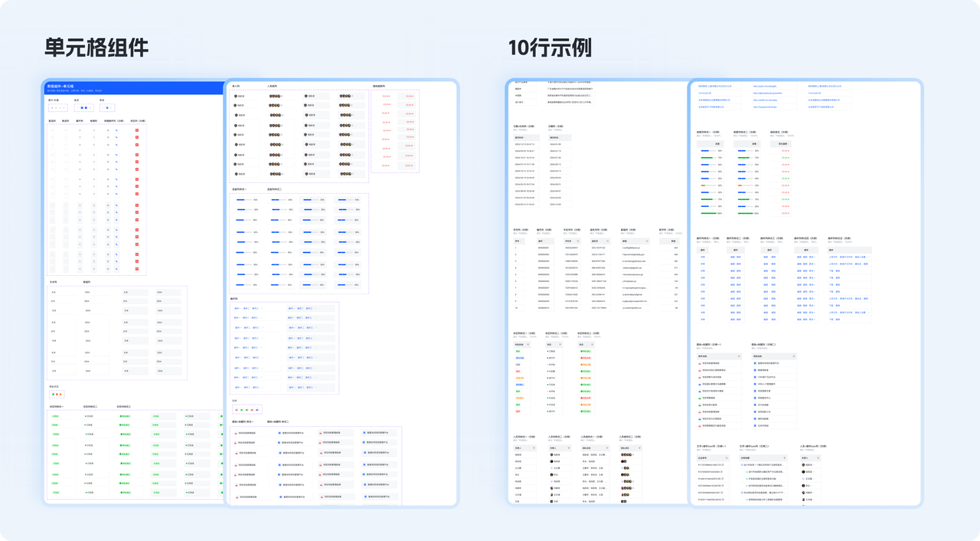Toggle the blue switch under the 单选 header sample
This screenshot has height=541, width=980.
coord(107,107)
